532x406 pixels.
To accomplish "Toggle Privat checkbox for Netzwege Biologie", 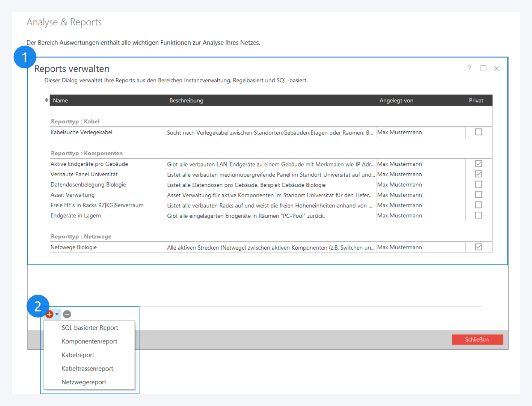I will pyautogui.click(x=478, y=247).
